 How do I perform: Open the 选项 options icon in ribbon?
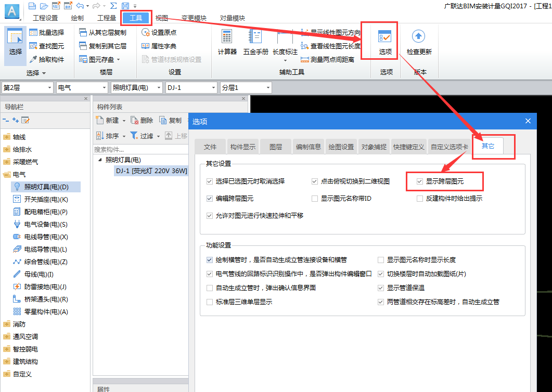(385, 42)
